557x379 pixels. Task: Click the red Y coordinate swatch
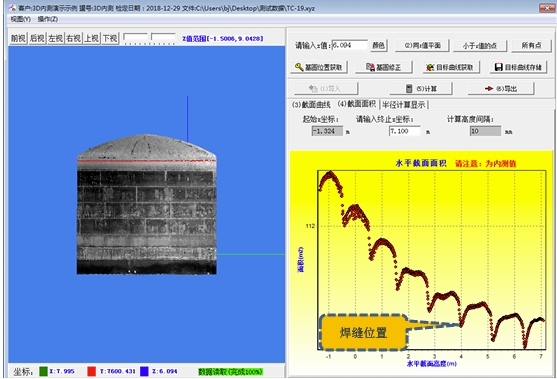click(x=92, y=372)
